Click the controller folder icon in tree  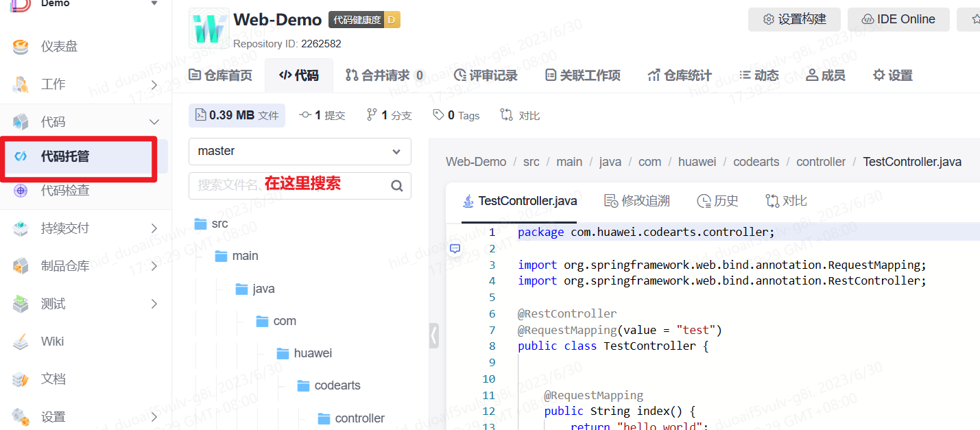click(324, 418)
